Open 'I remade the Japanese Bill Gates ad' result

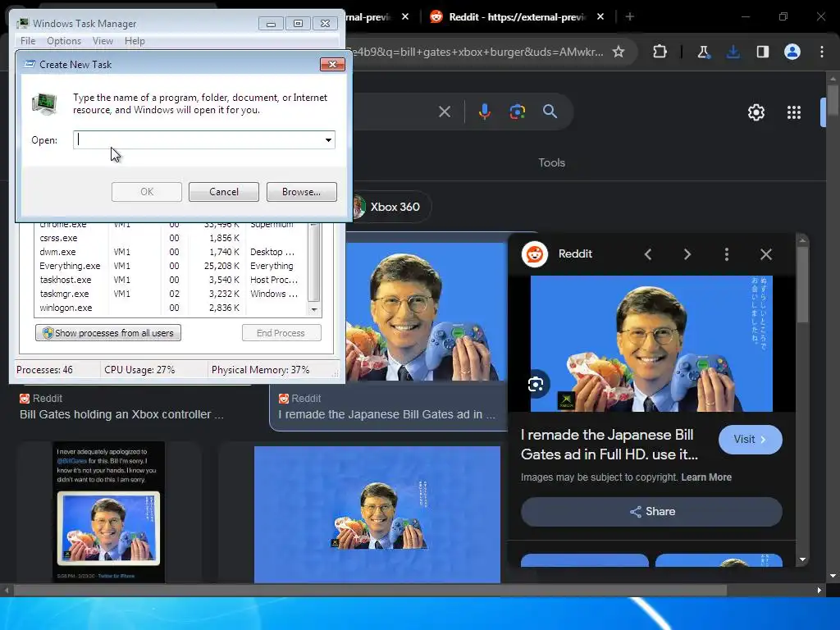(387, 414)
